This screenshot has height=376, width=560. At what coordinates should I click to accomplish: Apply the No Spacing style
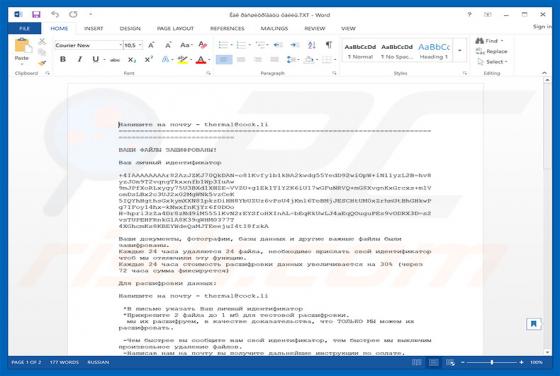click(x=397, y=51)
